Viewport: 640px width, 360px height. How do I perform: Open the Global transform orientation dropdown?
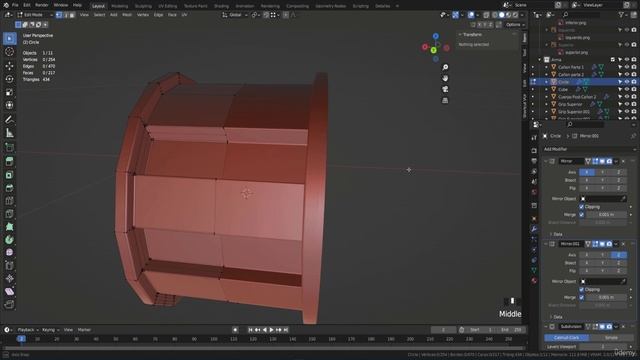235,15
